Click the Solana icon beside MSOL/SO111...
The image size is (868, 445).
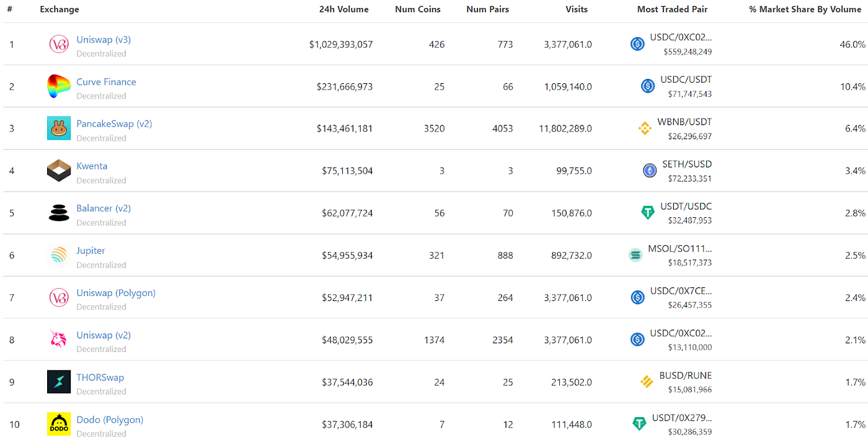click(x=635, y=255)
